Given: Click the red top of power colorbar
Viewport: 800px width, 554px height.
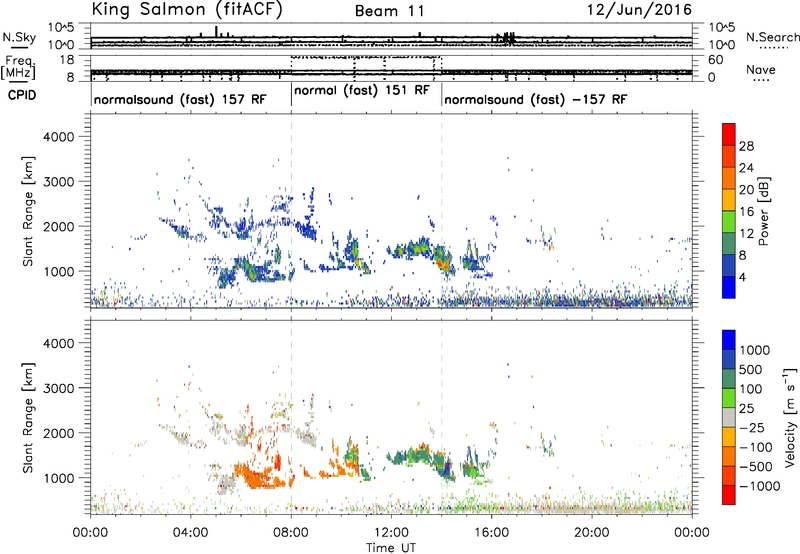Looking at the screenshot, I should pos(729,134).
